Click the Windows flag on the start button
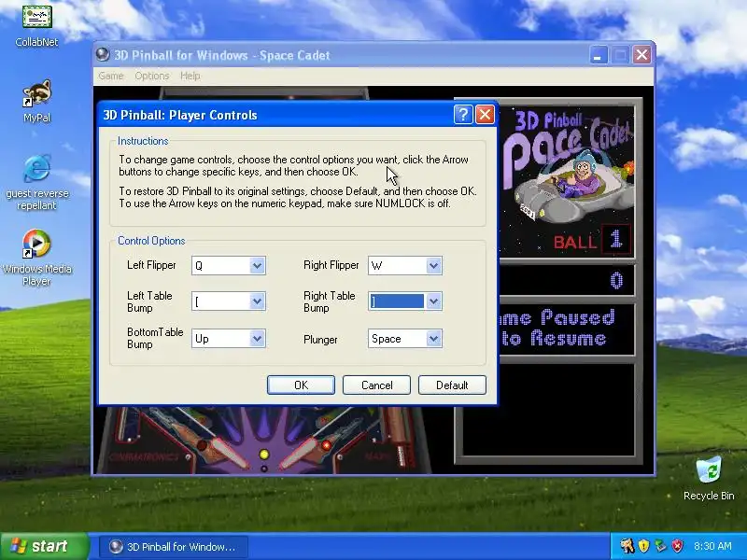The height and width of the screenshot is (560, 747). coord(18,546)
